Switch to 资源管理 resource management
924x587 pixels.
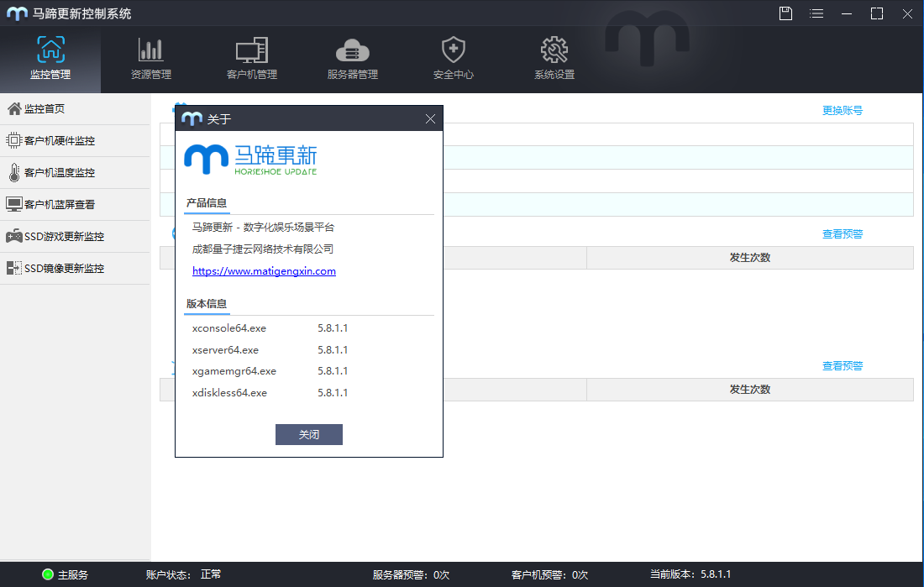[x=151, y=59]
